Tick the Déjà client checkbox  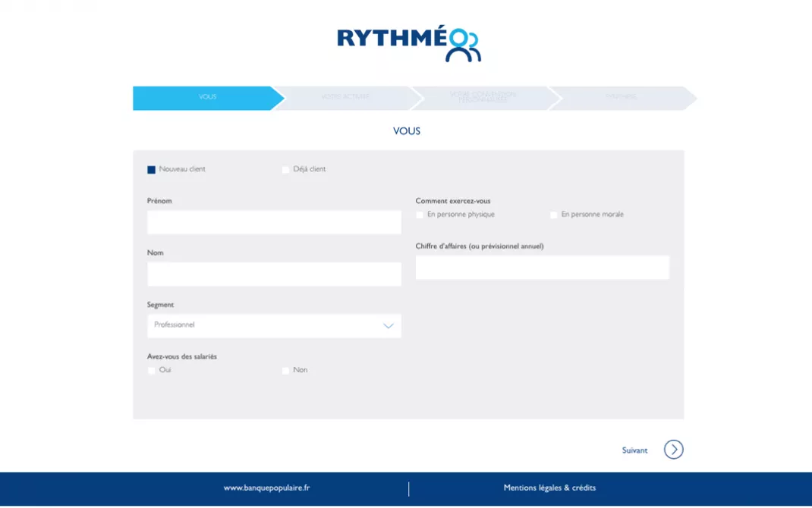[x=285, y=170]
